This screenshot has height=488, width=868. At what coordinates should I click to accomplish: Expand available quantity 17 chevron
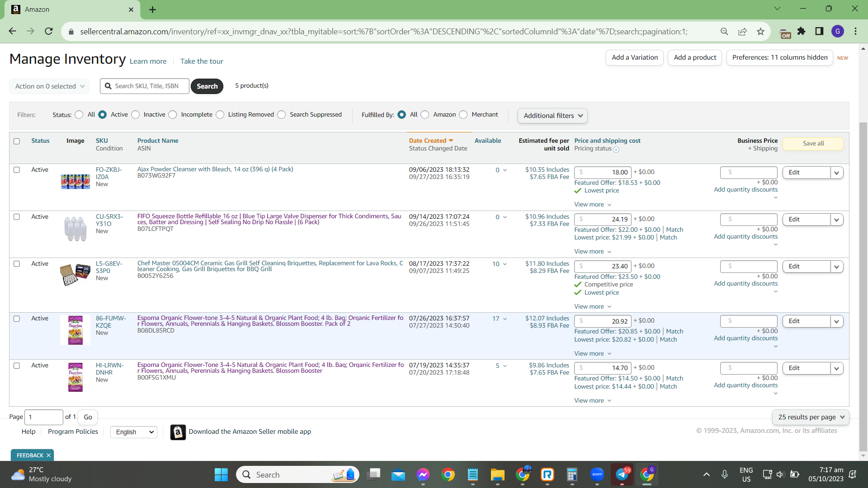(x=505, y=319)
